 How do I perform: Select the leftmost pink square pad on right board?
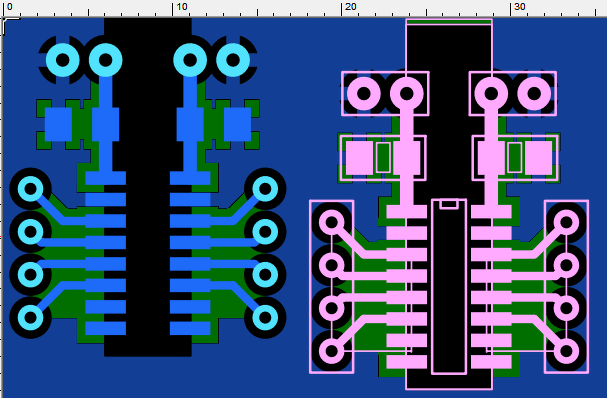point(359,158)
